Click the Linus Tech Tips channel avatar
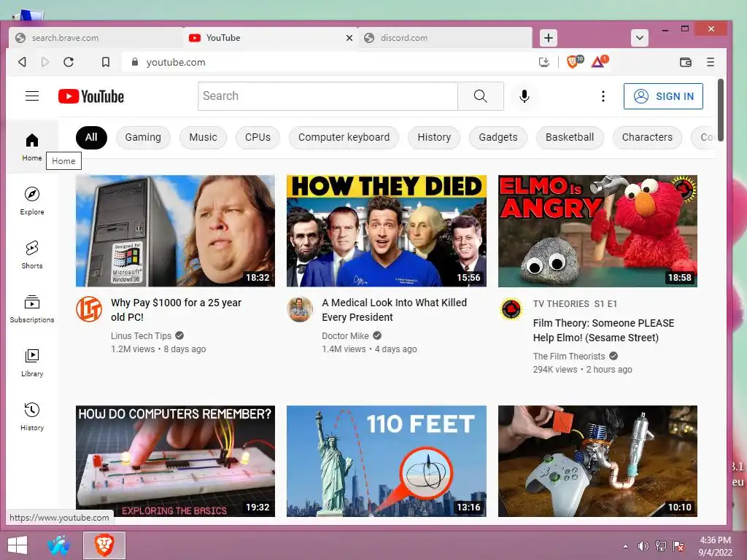The image size is (747, 560). [89, 309]
